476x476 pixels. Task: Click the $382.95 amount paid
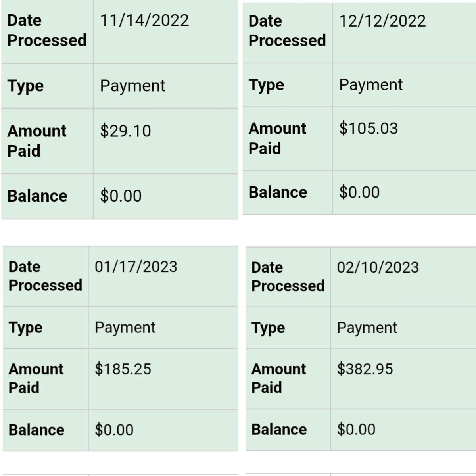click(x=365, y=369)
